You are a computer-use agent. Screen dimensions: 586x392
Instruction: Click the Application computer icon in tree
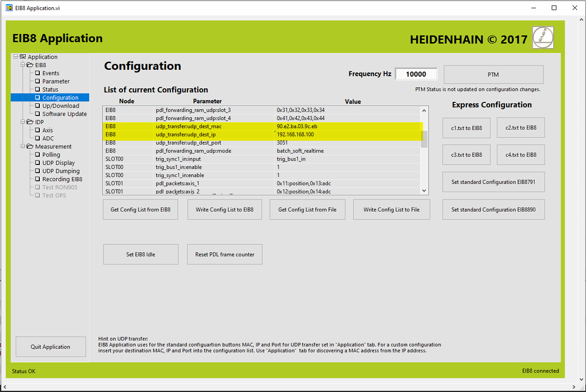(23, 57)
